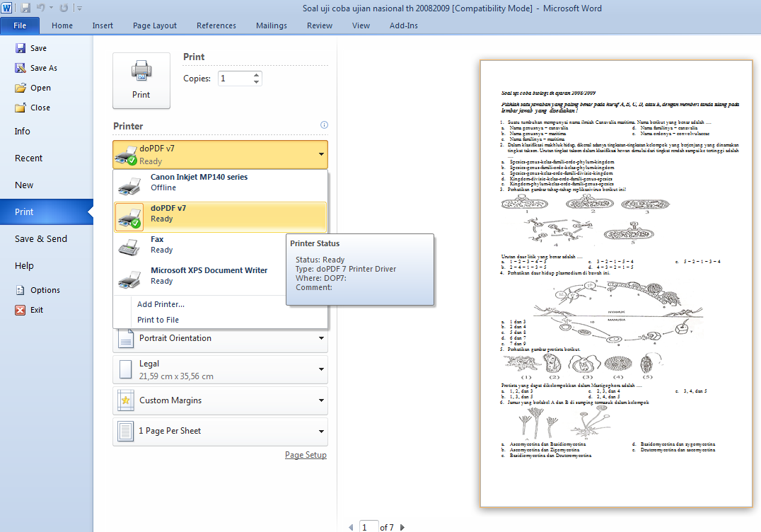Click the Close folder icon in the sidebar
Viewport: 761px width, 532px height.
click(x=21, y=108)
